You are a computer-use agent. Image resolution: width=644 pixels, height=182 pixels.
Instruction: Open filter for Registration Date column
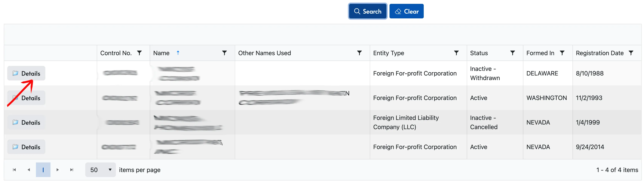point(631,53)
